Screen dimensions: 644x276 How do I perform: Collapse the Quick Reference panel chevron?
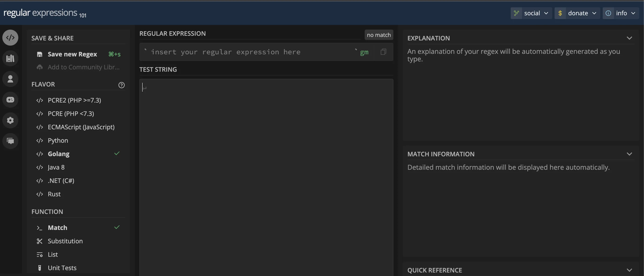(629, 270)
